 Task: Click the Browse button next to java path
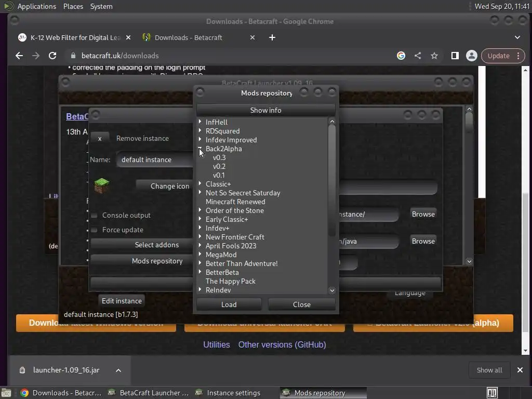[423, 241]
